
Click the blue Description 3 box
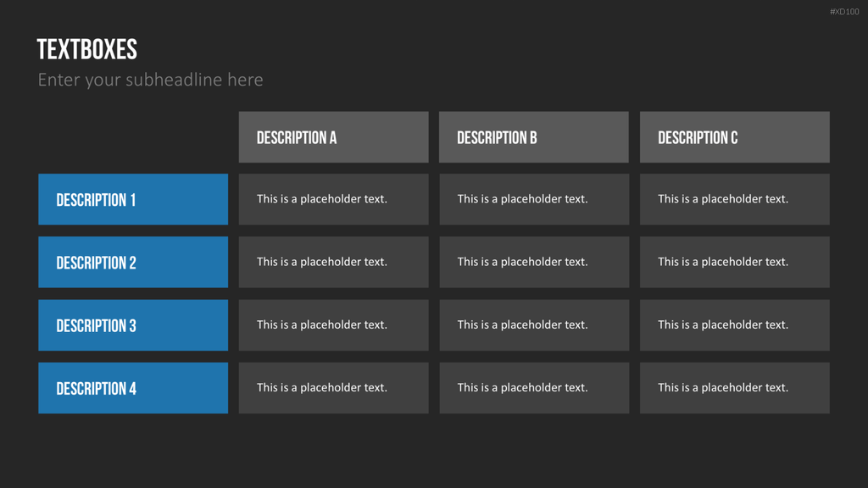(133, 325)
